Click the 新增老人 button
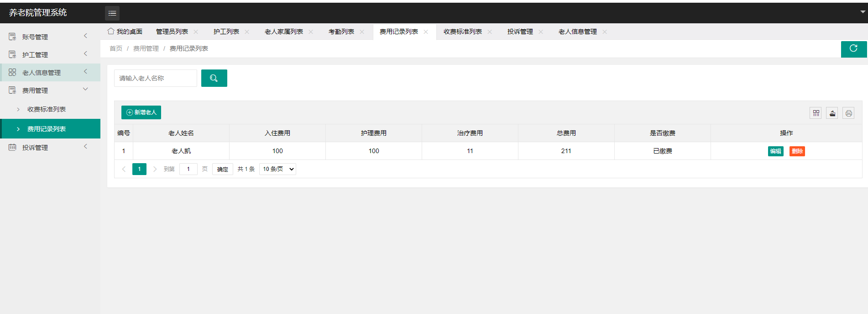The height and width of the screenshot is (314, 868). 141,112
